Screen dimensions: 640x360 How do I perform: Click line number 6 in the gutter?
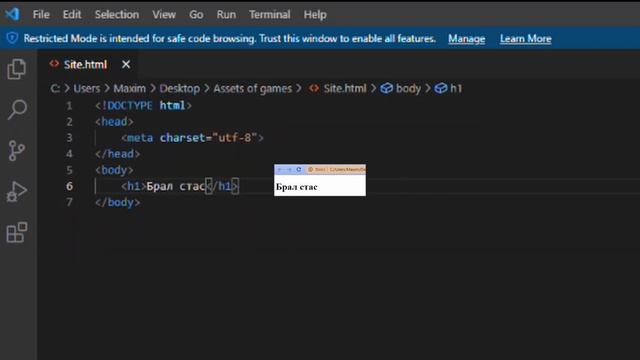[x=69, y=186]
